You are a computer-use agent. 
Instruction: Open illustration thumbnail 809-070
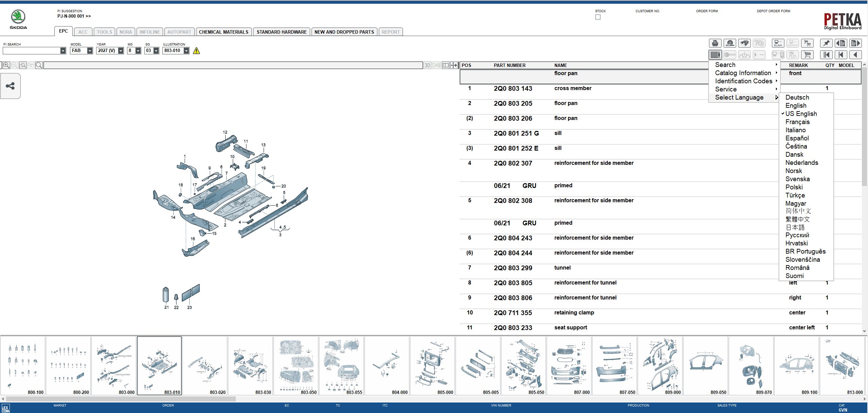pos(751,366)
